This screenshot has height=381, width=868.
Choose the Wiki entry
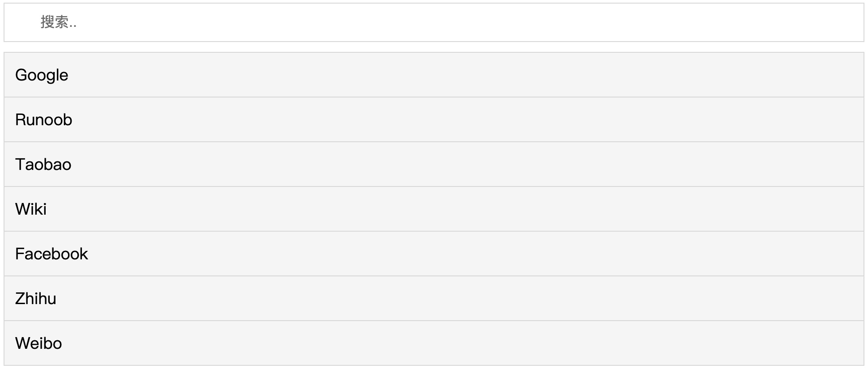pyautogui.click(x=434, y=209)
